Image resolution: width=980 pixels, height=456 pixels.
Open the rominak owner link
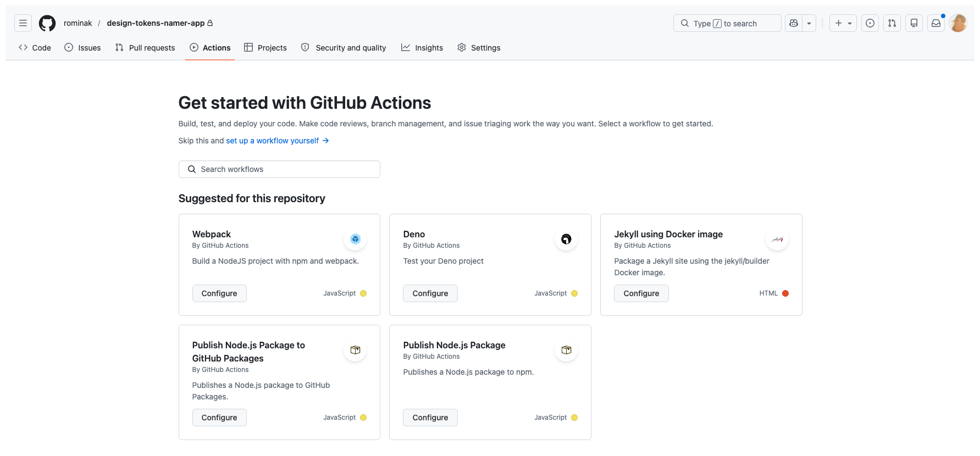click(77, 23)
